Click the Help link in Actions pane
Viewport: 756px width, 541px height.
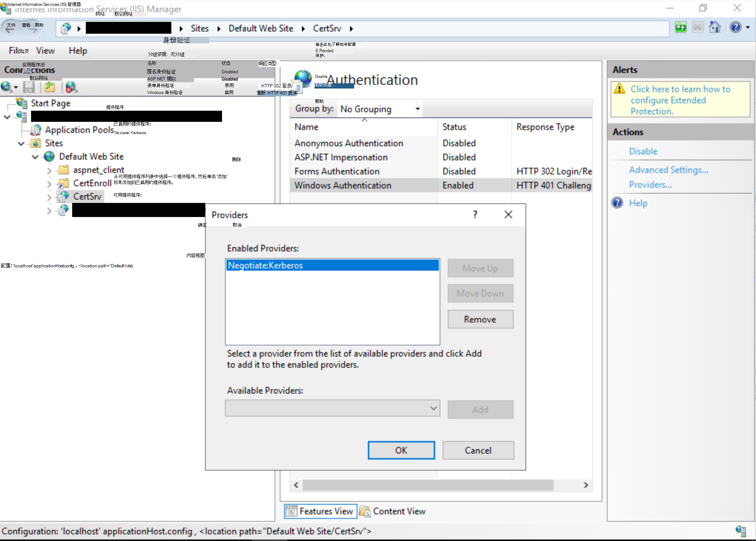pos(638,203)
